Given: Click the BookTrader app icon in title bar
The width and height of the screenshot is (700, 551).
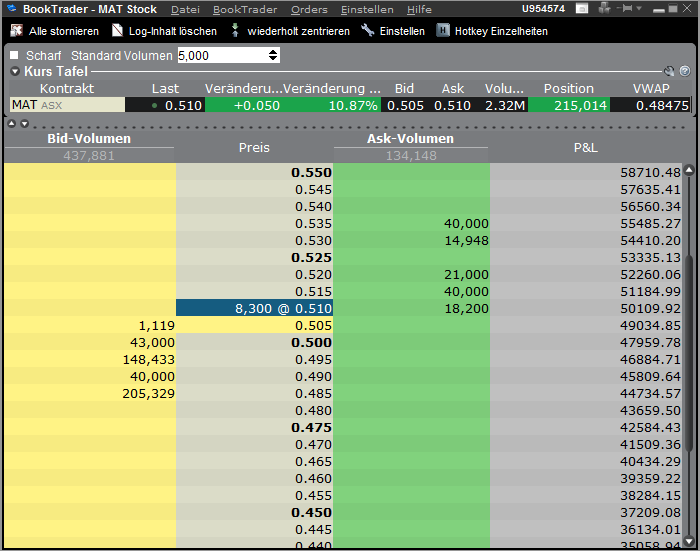Looking at the screenshot, I should [12, 8].
